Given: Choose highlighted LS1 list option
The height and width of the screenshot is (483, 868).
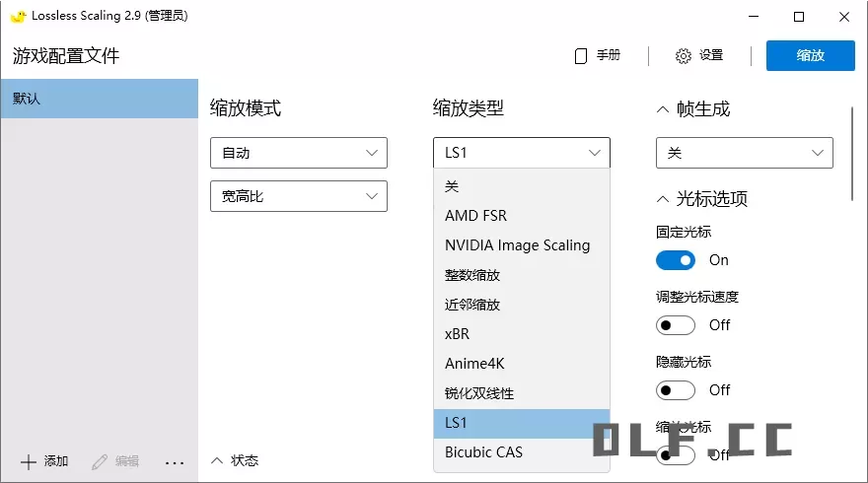Looking at the screenshot, I should (x=522, y=423).
